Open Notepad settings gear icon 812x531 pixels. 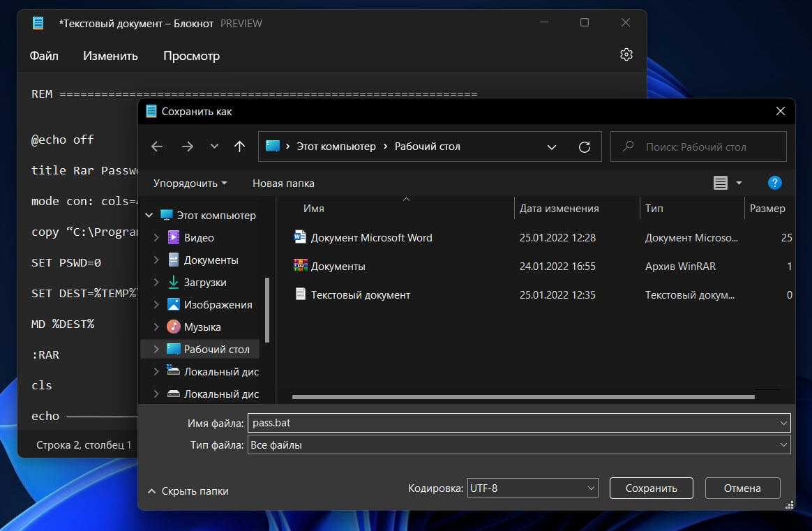626,54
